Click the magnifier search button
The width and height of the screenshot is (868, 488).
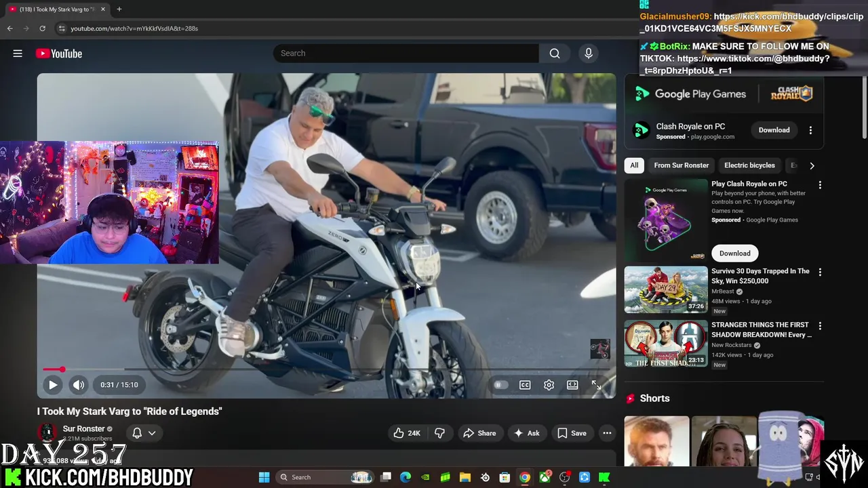(555, 54)
